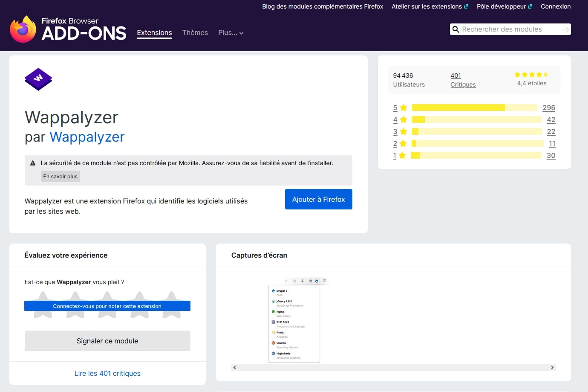Click the star icon in the 1-star row
588x392 pixels.
(x=402, y=155)
